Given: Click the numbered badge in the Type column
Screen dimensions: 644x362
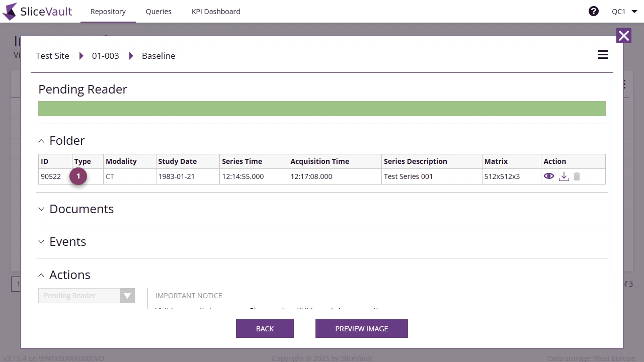Looking at the screenshot, I should [78, 176].
